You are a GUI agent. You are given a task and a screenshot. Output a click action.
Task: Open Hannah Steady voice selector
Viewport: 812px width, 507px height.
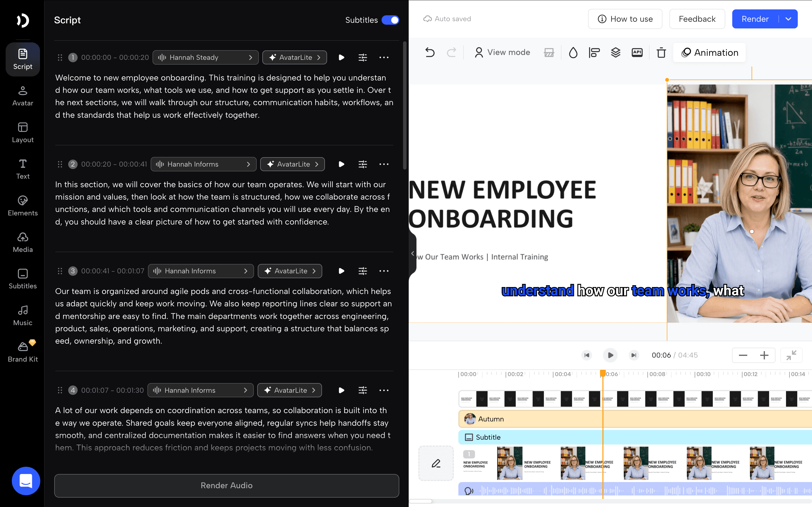tap(205, 57)
